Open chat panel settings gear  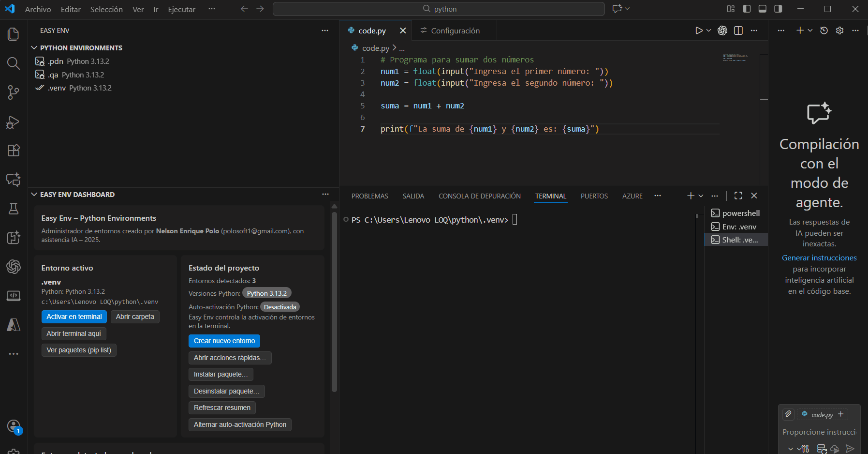(840, 30)
